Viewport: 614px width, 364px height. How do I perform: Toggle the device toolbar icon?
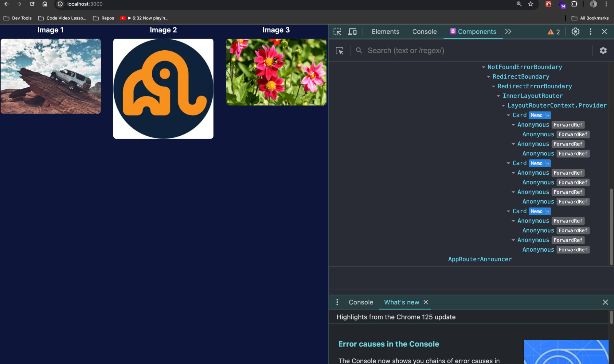[352, 32]
